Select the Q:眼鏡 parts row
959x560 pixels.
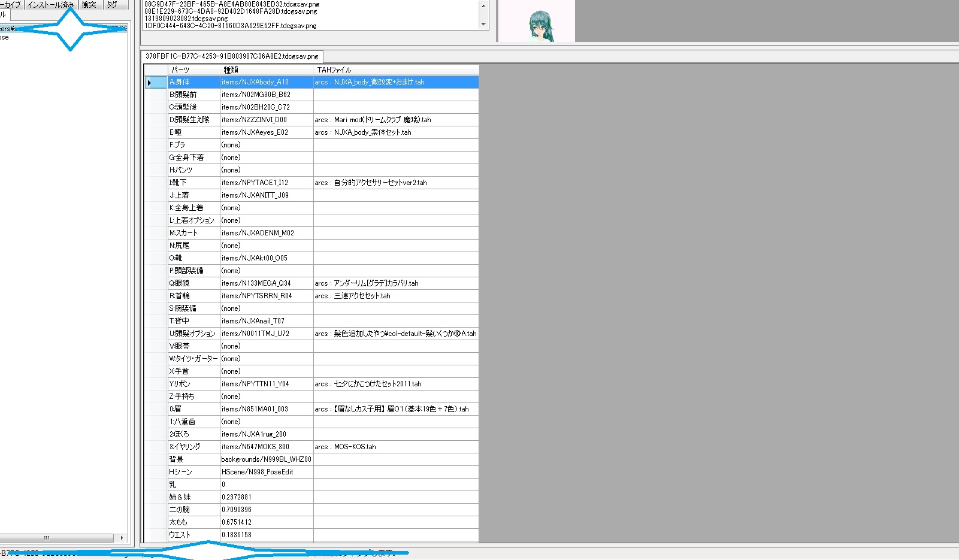[x=193, y=283]
